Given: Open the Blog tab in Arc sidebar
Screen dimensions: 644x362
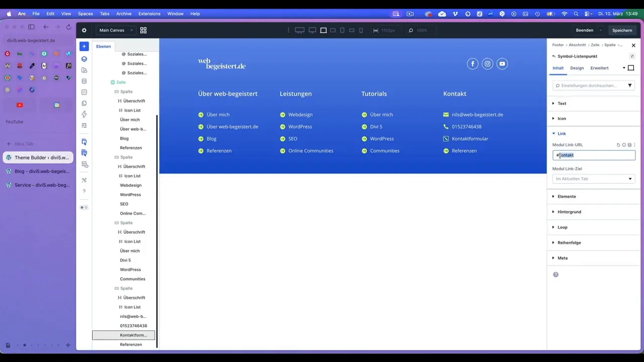Looking at the screenshot, I should 38,171.
